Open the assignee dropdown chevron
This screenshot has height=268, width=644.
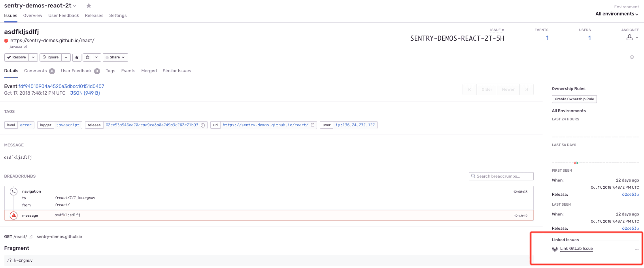[x=637, y=37]
